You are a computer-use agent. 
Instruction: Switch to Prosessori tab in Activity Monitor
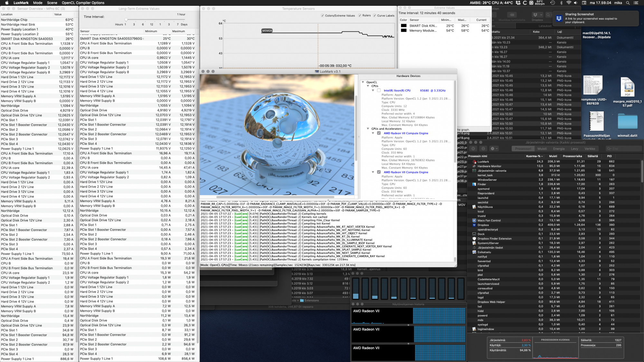pos(523,149)
